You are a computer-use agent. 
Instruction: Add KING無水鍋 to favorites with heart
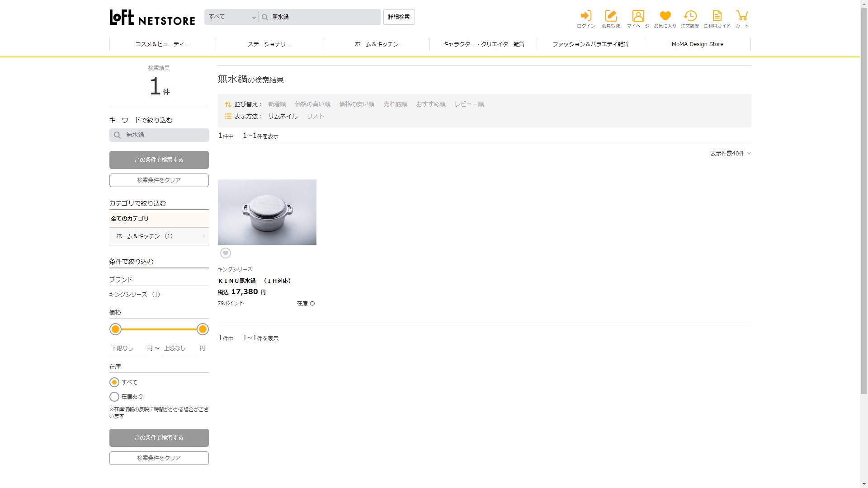coord(226,253)
